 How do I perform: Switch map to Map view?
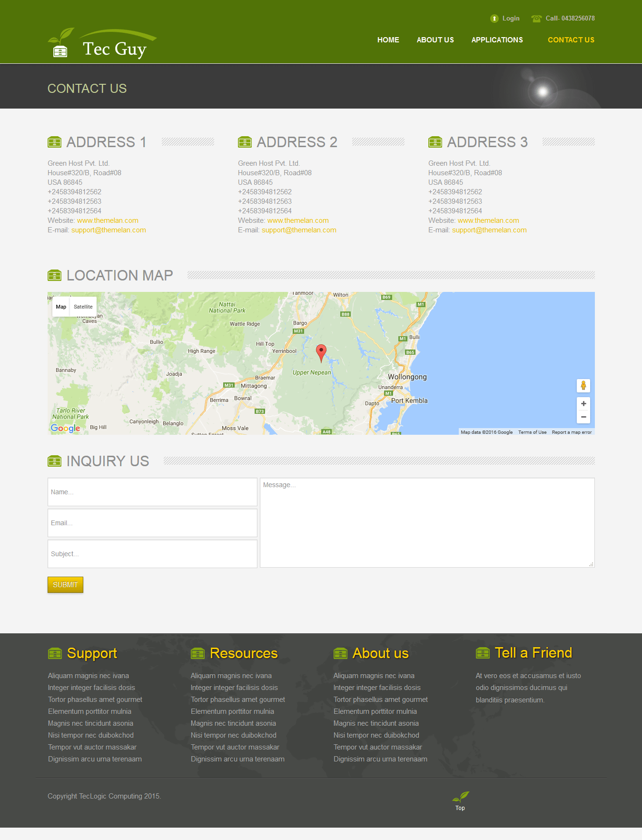click(61, 307)
